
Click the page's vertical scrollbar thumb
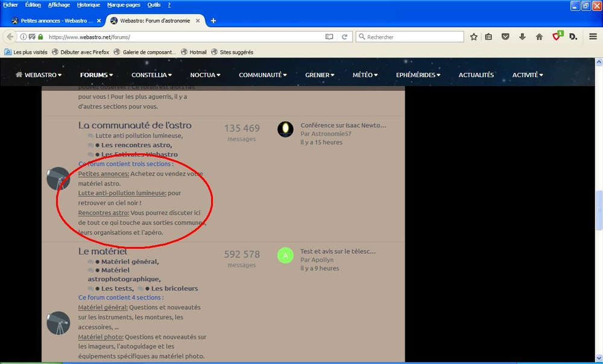(599, 210)
